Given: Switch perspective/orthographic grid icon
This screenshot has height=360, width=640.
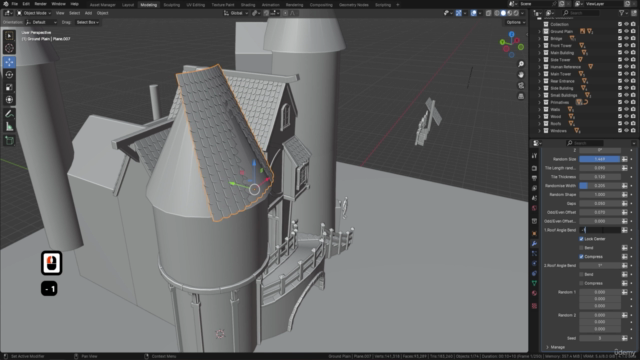Looking at the screenshot, I should pyautogui.click(x=521, y=96).
